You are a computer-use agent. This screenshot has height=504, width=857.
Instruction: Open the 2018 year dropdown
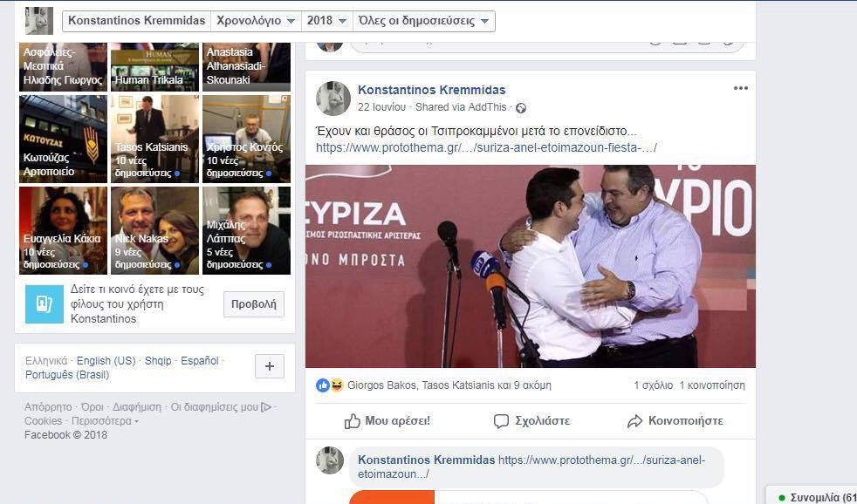(326, 21)
